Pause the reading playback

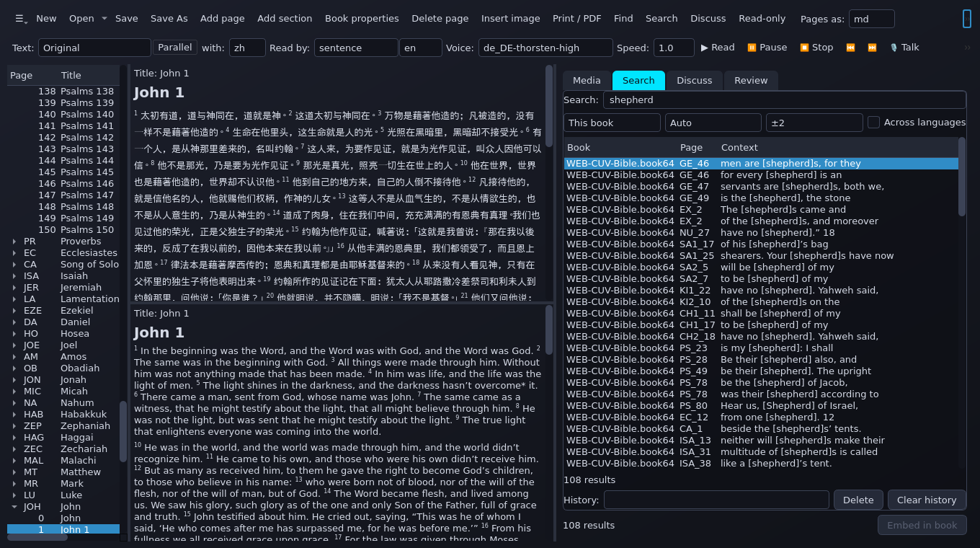pyautogui.click(x=767, y=48)
